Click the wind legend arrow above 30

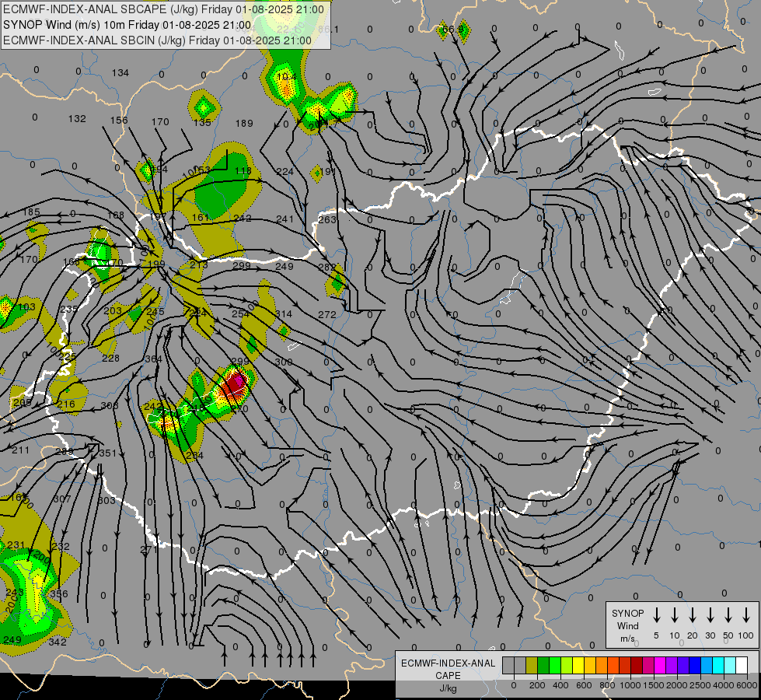coord(710,615)
